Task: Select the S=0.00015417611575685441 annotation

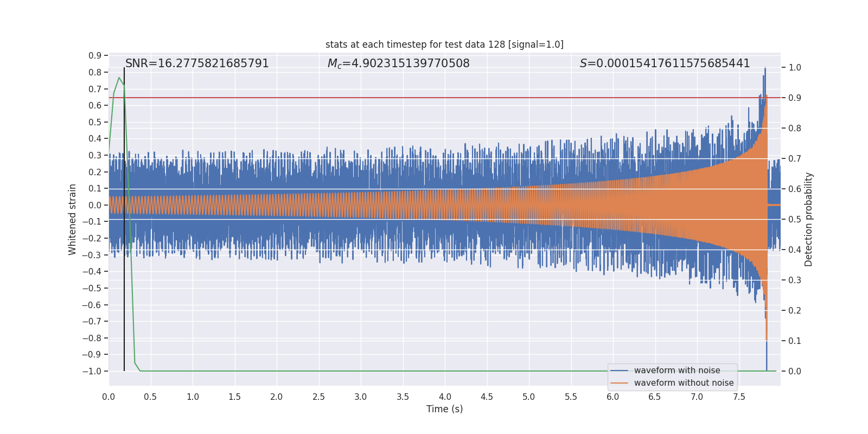Action: pyautogui.click(x=665, y=63)
